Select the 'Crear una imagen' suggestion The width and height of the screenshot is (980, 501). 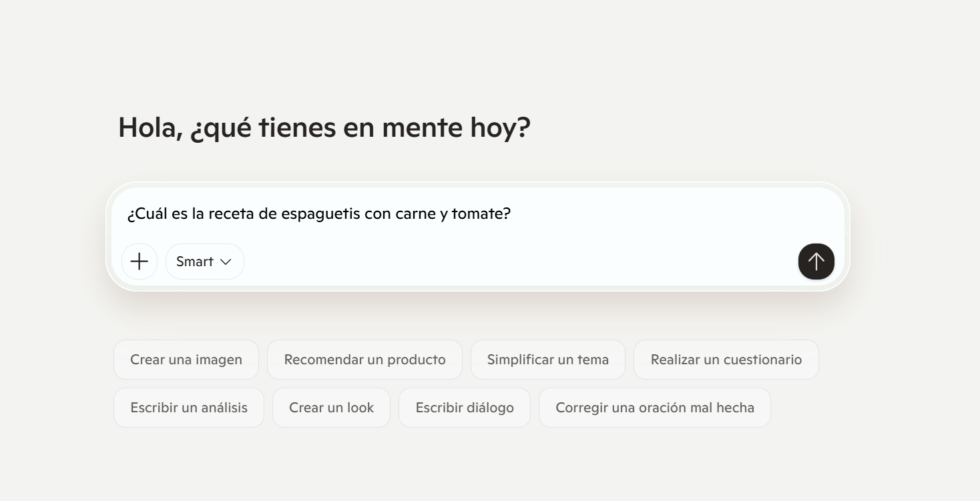[186, 360]
